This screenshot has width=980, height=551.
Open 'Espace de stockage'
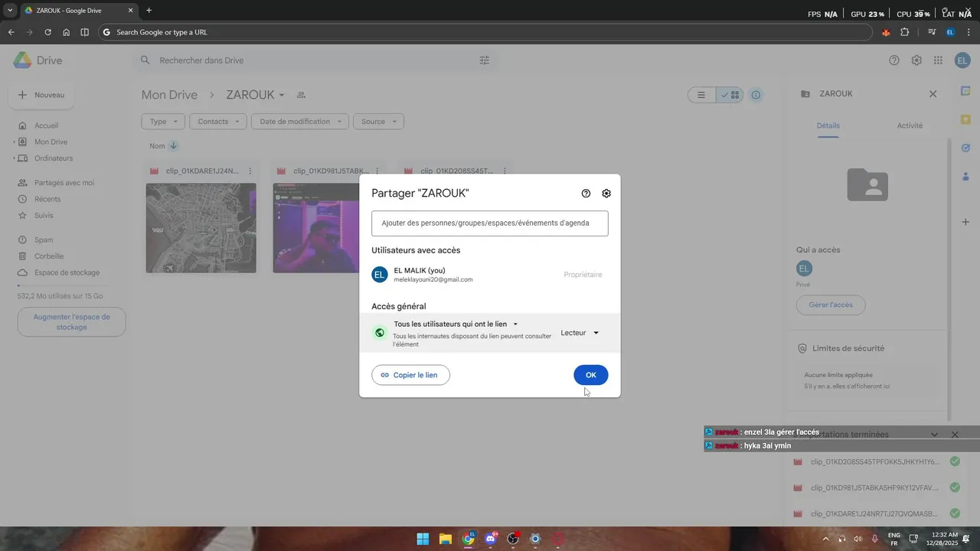[x=67, y=272]
